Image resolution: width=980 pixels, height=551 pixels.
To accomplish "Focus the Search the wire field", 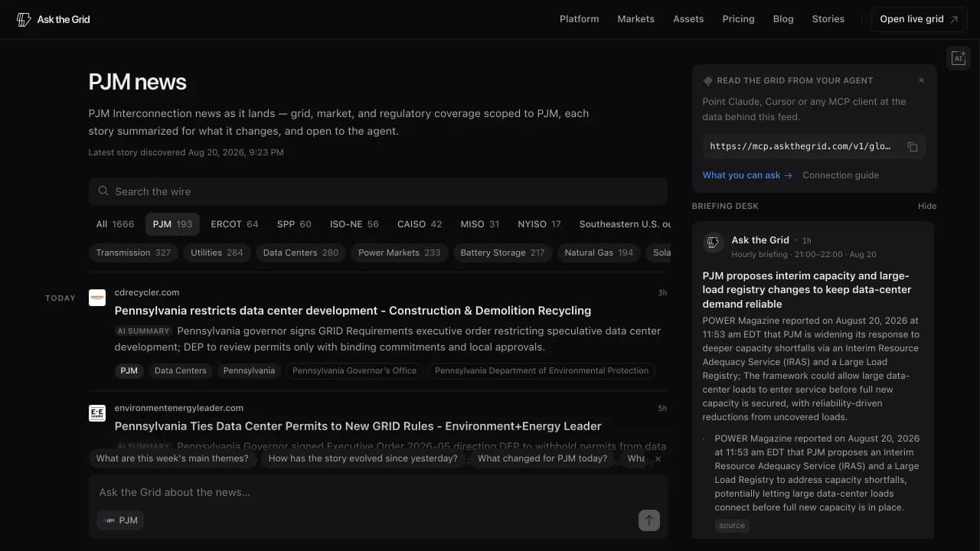I will [x=378, y=191].
